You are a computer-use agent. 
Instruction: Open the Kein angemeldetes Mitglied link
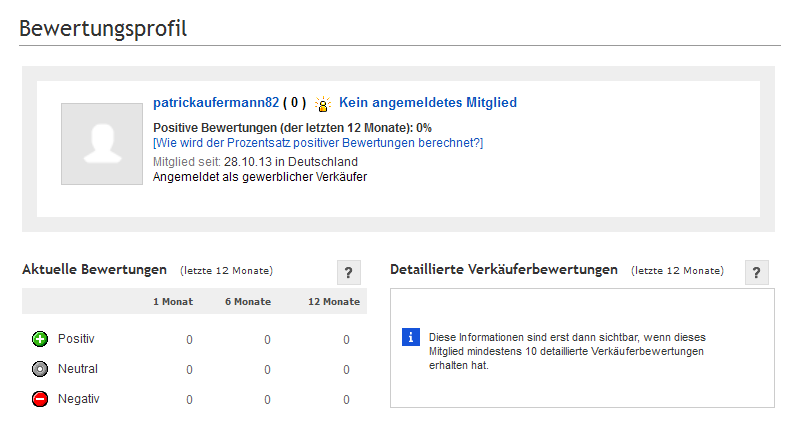[x=428, y=103]
